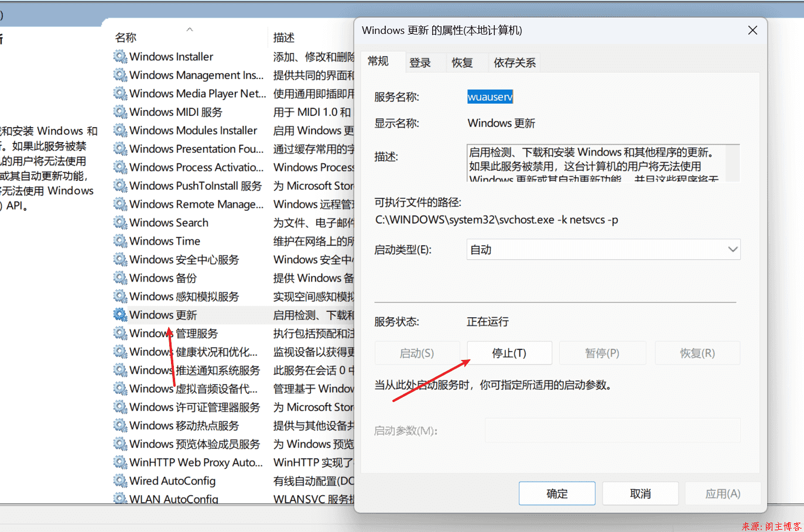Click the 暂停(P) button
This screenshot has height=532, width=804.
[602, 353]
